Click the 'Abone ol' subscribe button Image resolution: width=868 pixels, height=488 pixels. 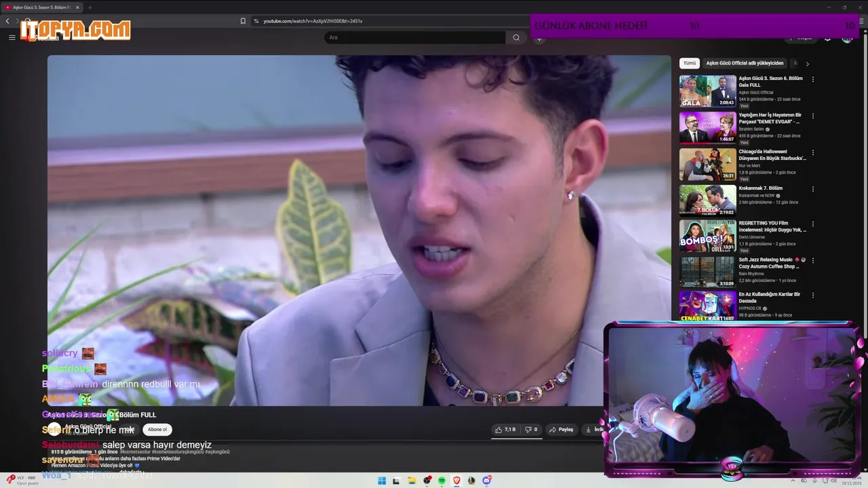point(157,430)
